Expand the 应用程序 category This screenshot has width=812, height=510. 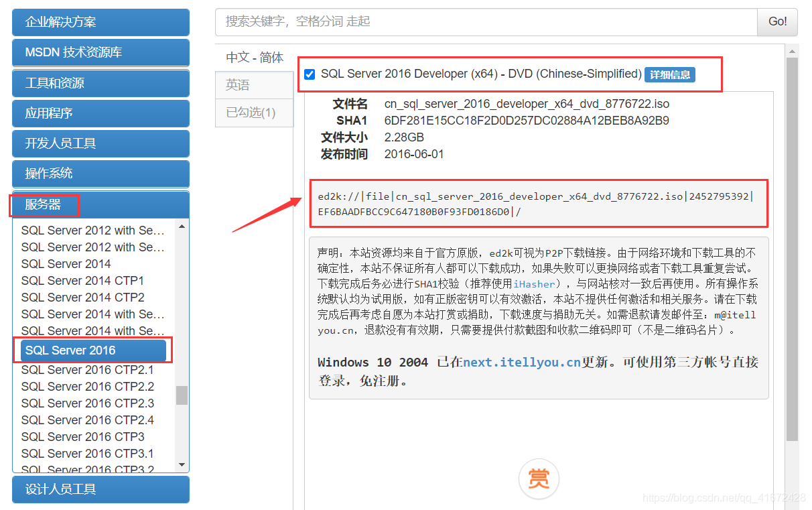point(100,113)
